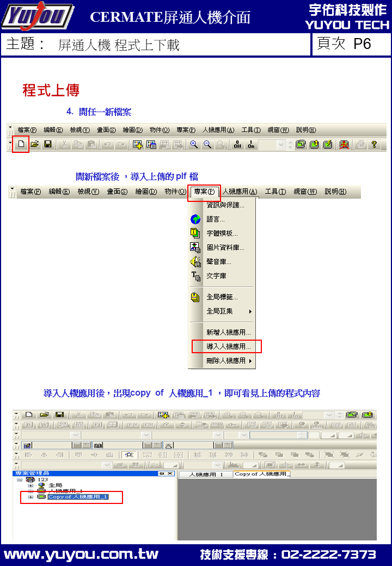The image size is (392, 566).
Task: Expand the Copy of 人機應用_1 node
Action: pyautogui.click(x=30, y=497)
